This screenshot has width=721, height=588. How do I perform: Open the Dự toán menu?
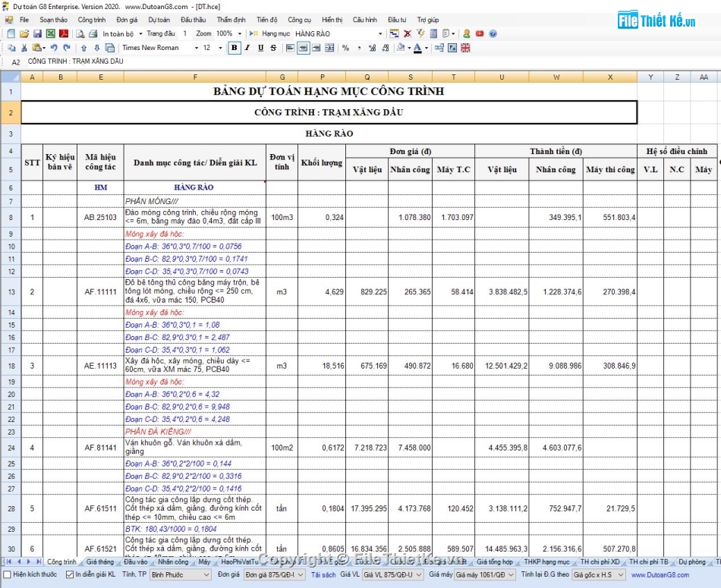point(159,20)
